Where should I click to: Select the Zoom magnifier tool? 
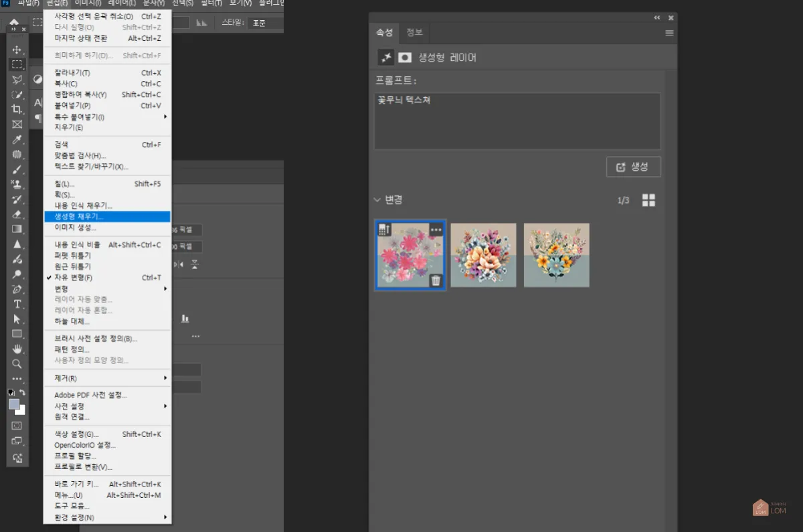17,364
